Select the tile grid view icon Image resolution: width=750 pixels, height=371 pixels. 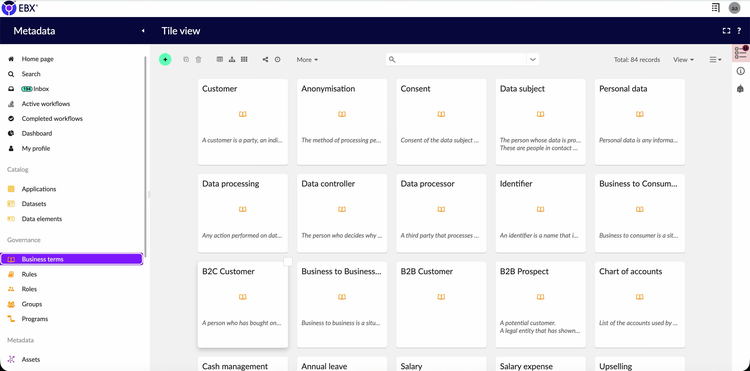point(244,59)
